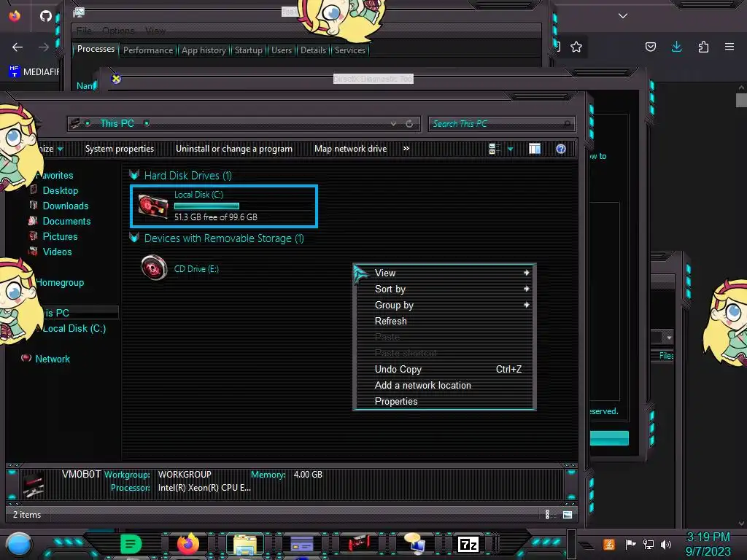Switch to Task Manager App history tab

204,50
